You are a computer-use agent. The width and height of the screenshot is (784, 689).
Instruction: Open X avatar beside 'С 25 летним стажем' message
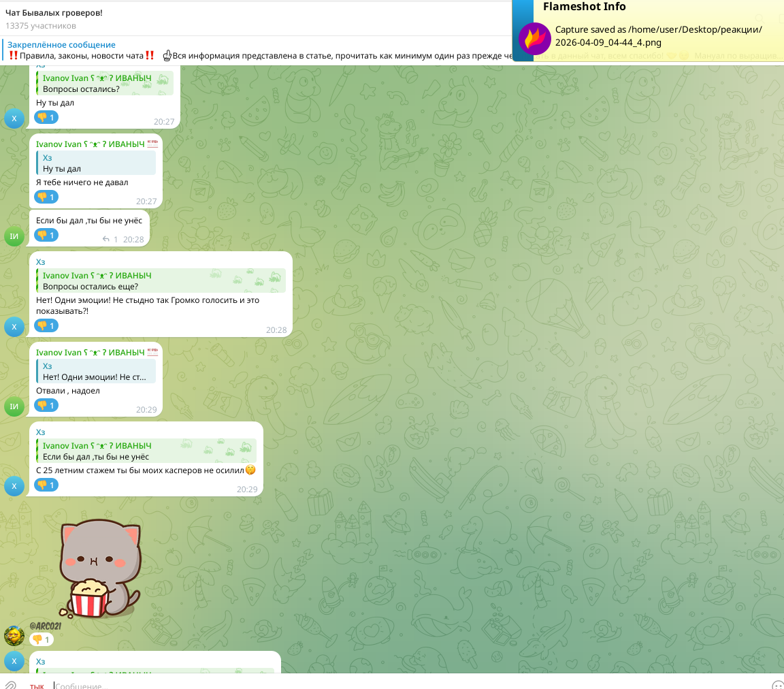[14, 486]
